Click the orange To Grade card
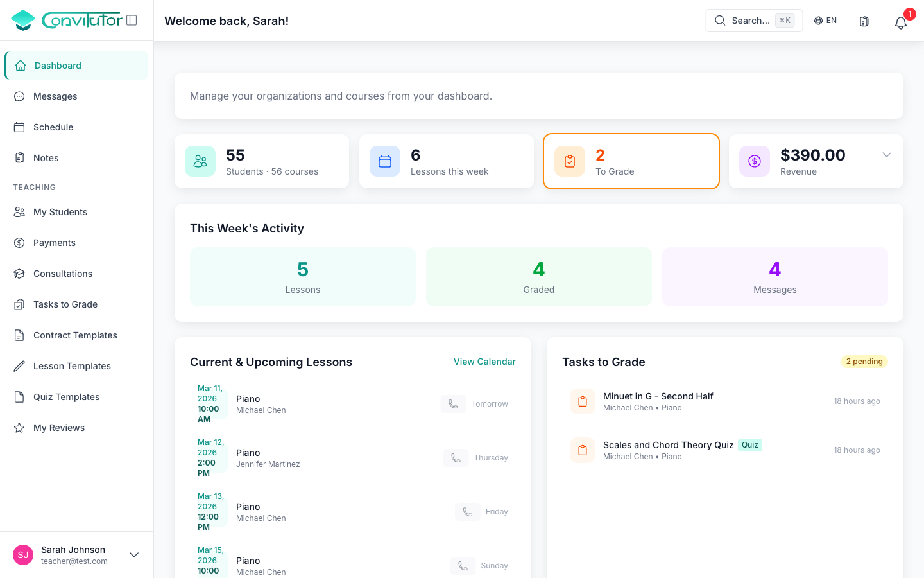924x578 pixels. pos(631,161)
